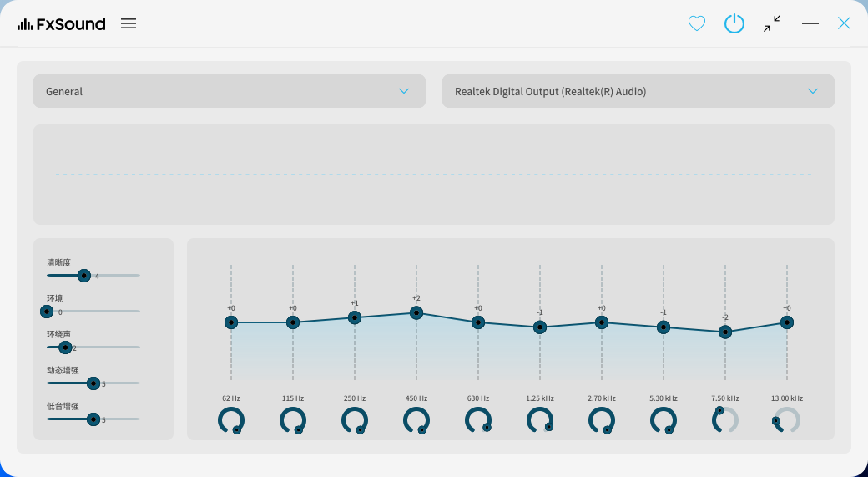
Task: Switch to mini mode with arrows icon
Action: 772,23
